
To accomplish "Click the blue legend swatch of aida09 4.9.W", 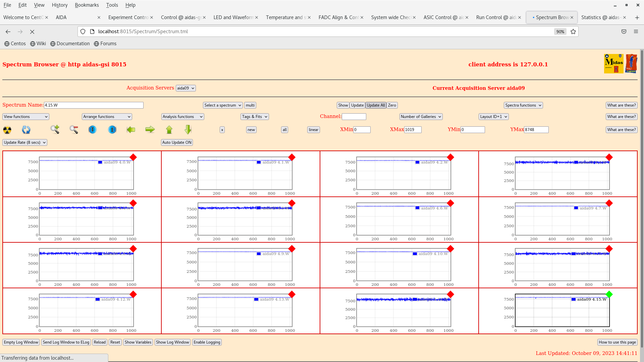I will 259,254.
